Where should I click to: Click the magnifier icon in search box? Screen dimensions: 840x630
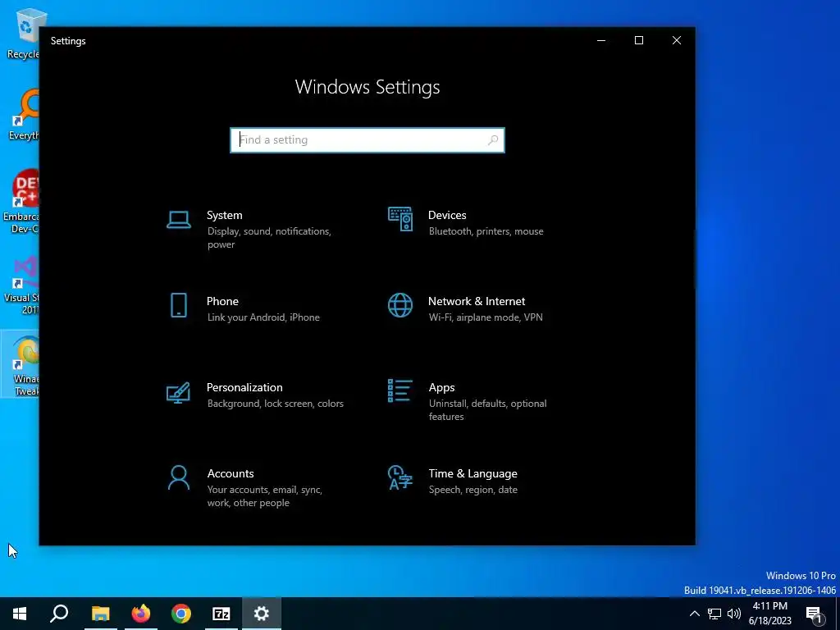493,140
